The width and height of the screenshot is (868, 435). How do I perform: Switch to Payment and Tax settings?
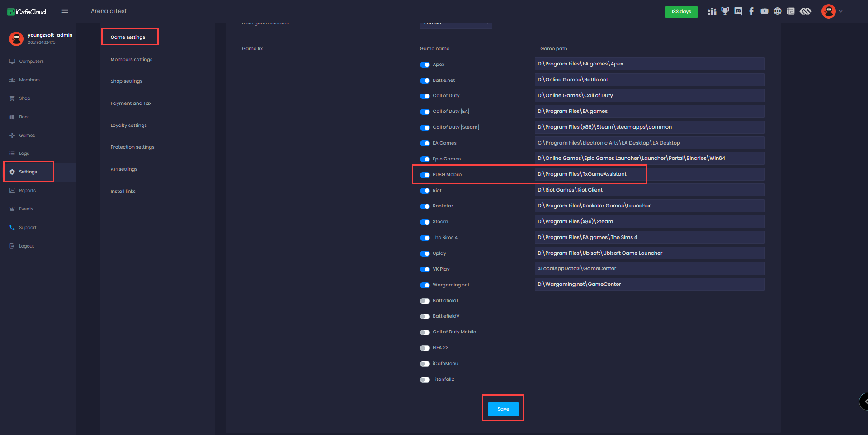click(131, 103)
